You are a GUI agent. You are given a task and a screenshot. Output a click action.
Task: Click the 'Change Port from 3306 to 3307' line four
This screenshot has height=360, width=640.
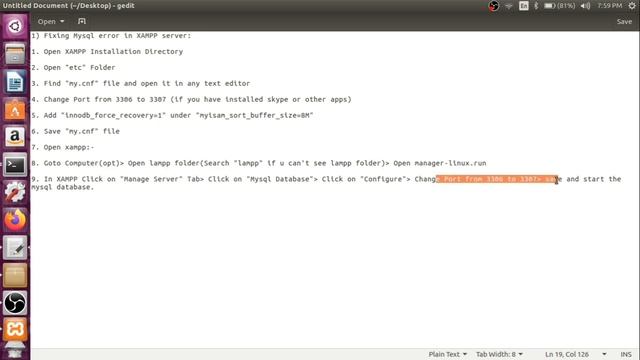(191, 99)
